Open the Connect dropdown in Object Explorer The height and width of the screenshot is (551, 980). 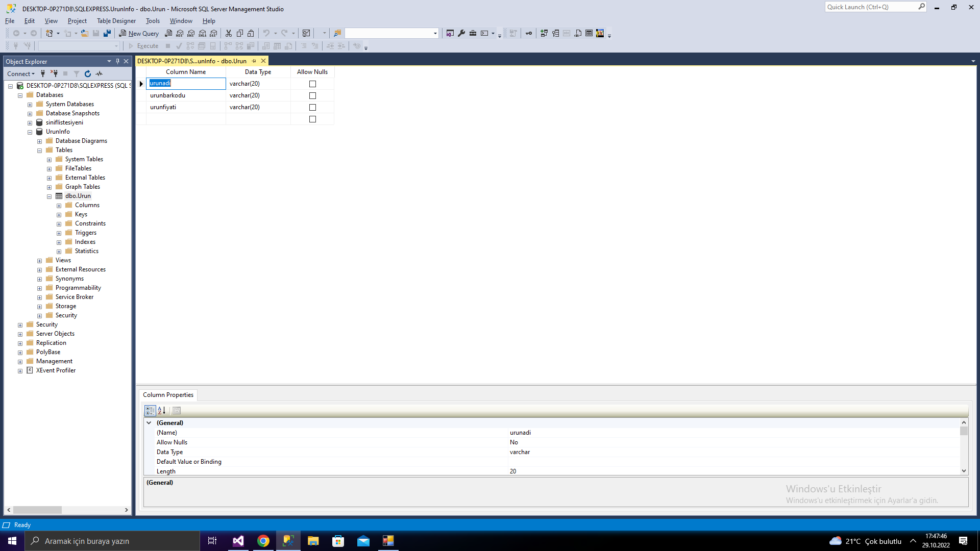[21, 73]
